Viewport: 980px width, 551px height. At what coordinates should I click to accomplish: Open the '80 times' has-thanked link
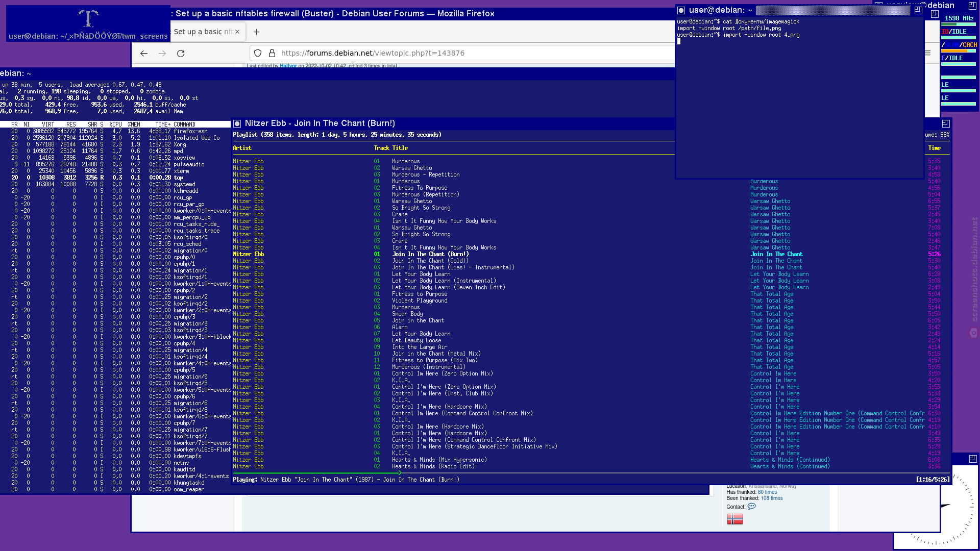coord(767,492)
